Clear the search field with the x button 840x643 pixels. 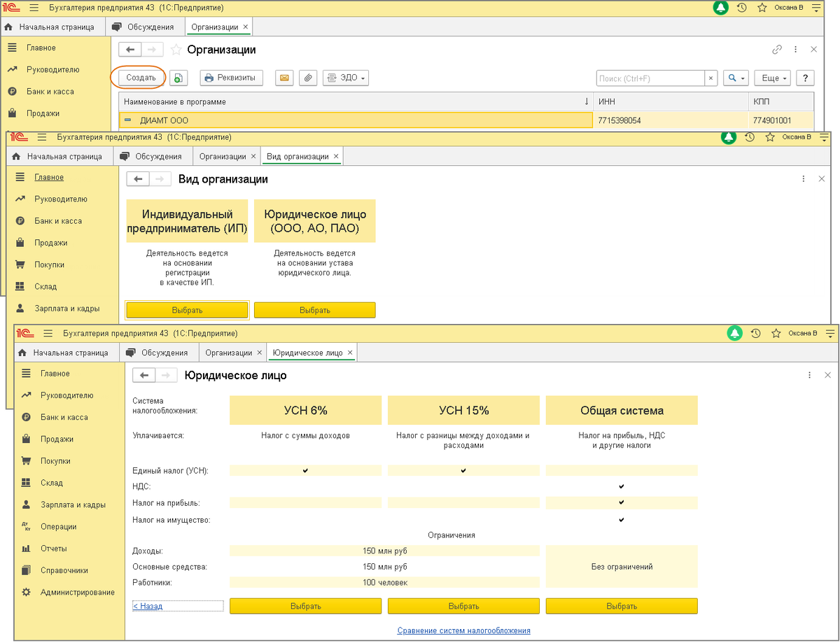coord(711,78)
